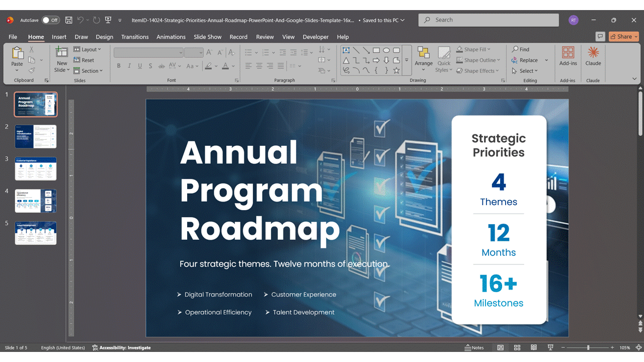
Task: Switch to Slide Sorter view icon
Action: coord(517,347)
